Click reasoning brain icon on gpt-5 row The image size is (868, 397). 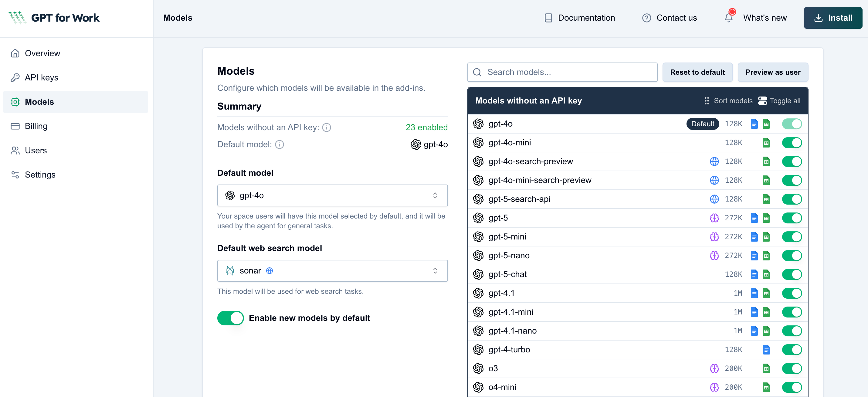point(714,218)
